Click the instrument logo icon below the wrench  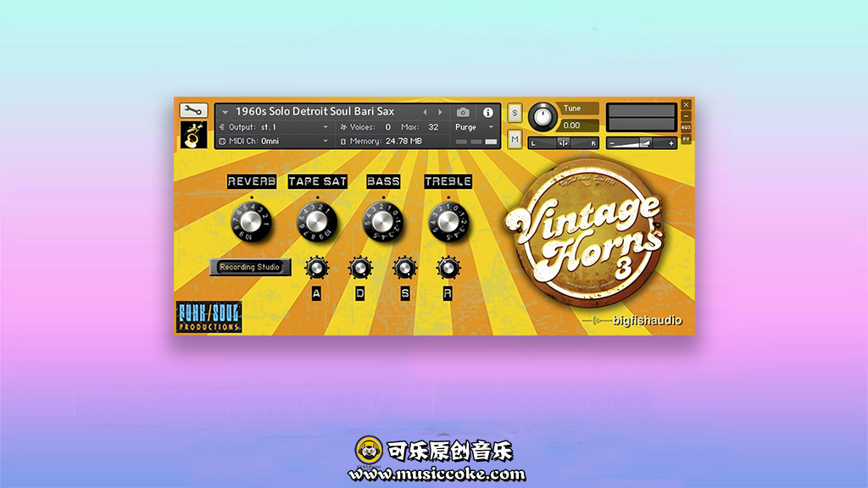coord(193,135)
